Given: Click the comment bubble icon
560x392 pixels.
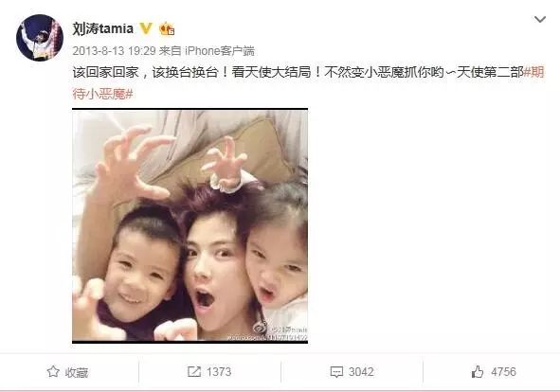Looking at the screenshot, I should pyautogui.click(x=336, y=372).
